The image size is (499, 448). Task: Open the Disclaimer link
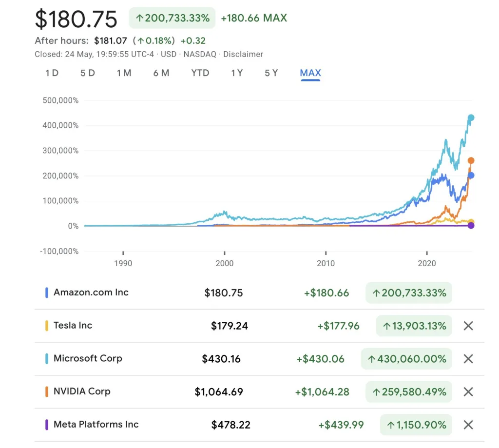pos(243,55)
